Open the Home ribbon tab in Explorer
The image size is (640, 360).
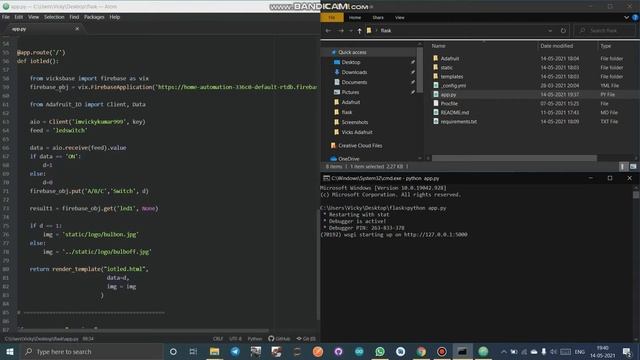[355, 18]
